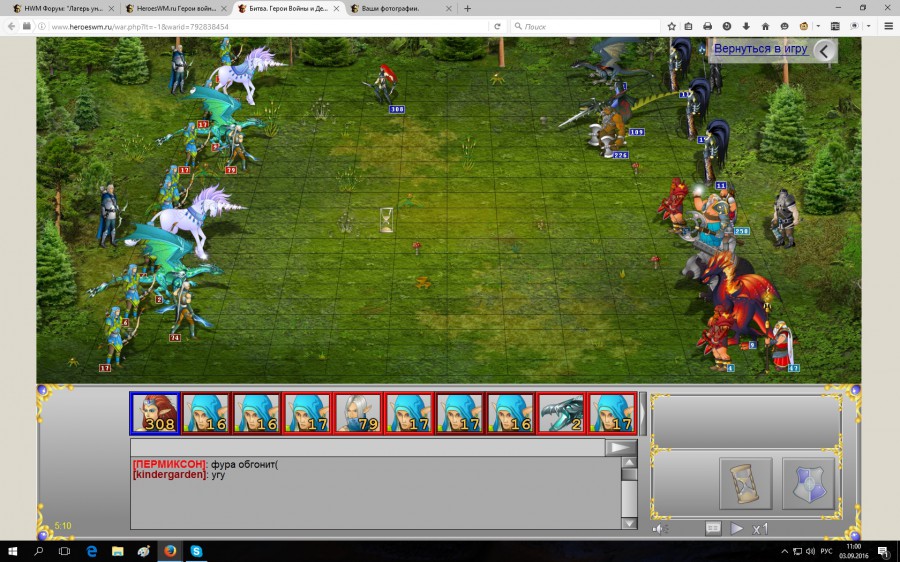
Task: Open the Windows Start menu
Action: (x=12, y=551)
